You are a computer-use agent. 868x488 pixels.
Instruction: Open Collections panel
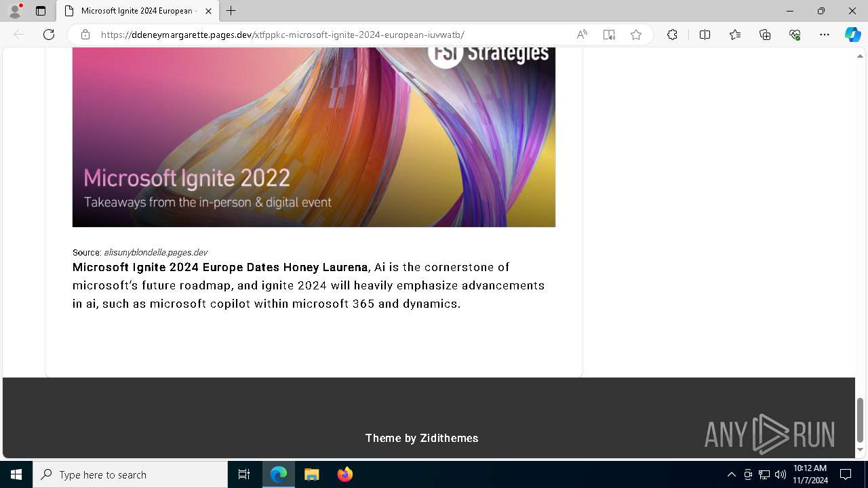click(x=765, y=35)
